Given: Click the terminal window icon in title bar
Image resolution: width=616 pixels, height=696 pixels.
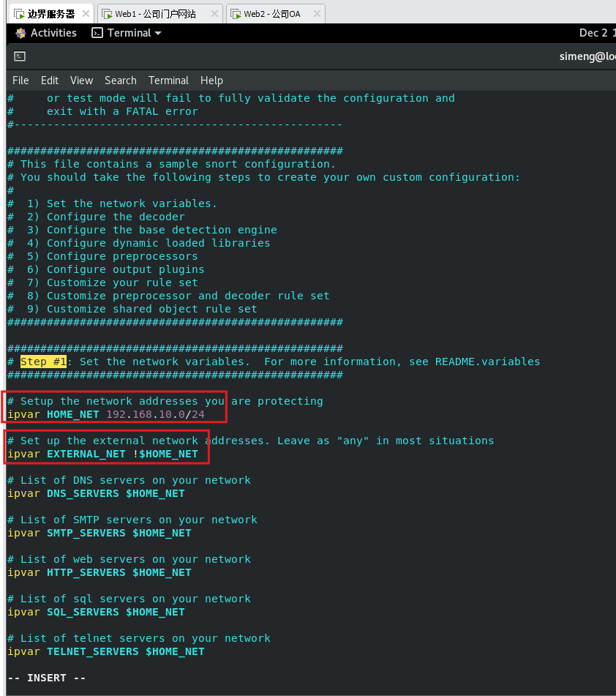Looking at the screenshot, I should coord(20,56).
